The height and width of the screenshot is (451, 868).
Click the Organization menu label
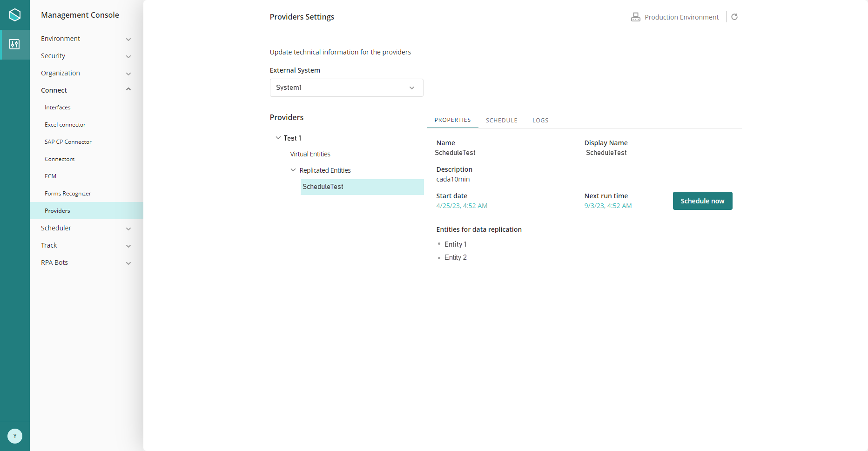[61, 73]
